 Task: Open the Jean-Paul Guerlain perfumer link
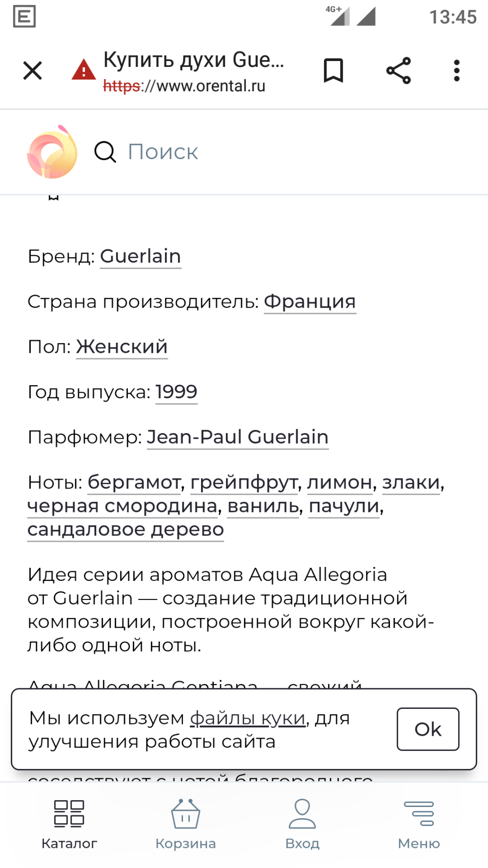[x=238, y=437]
